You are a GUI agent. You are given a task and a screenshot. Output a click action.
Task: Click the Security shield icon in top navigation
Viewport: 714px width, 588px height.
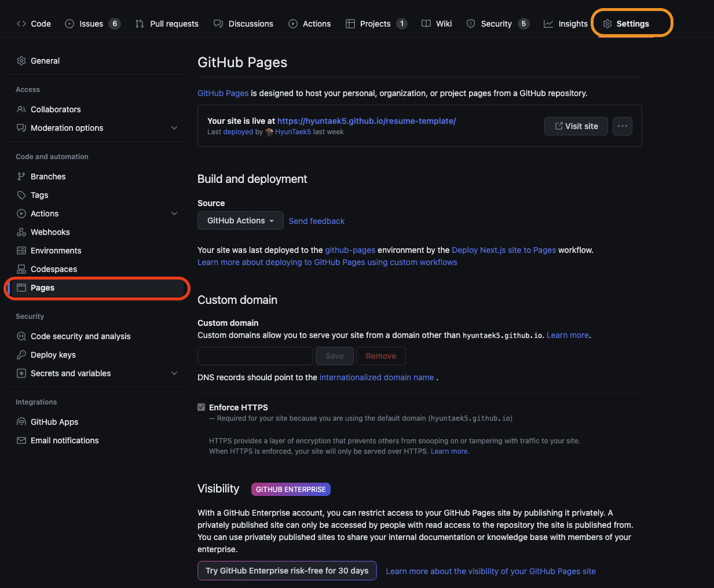[471, 24]
